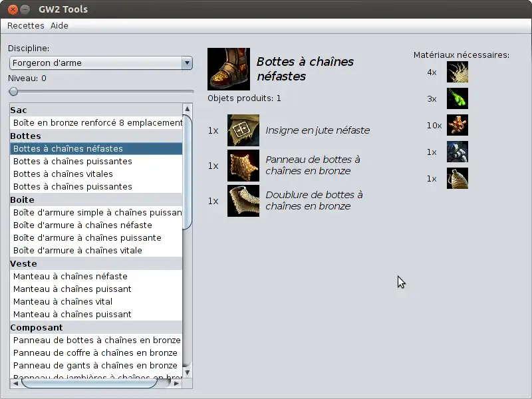This screenshot has width=532, height=399.
Task: Select Panneau de coffre à chaînes en bronze
Action: pyautogui.click(x=96, y=353)
